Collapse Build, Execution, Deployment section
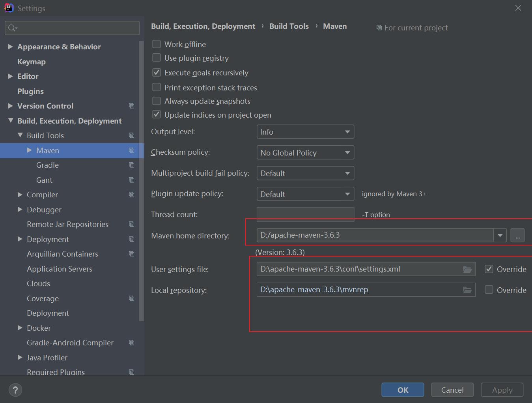The image size is (532, 403). pos(11,121)
